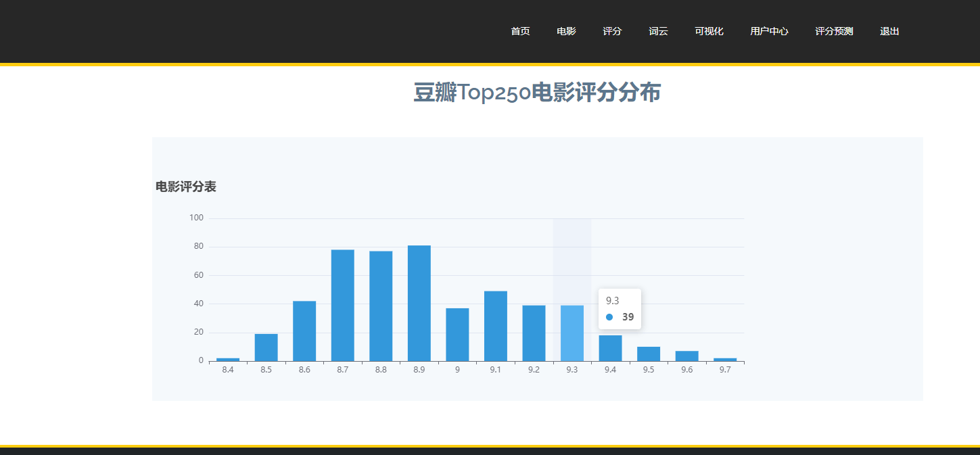
Task: Click the 9.2 rating bar
Action: (534, 333)
